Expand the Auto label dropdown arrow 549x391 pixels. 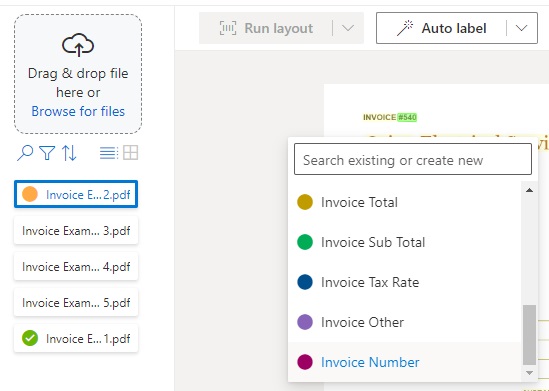[x=521, y=28]
